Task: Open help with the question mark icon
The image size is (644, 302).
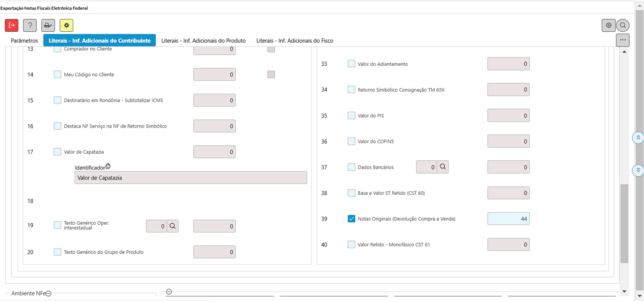Action: click(x=30, y=25)
